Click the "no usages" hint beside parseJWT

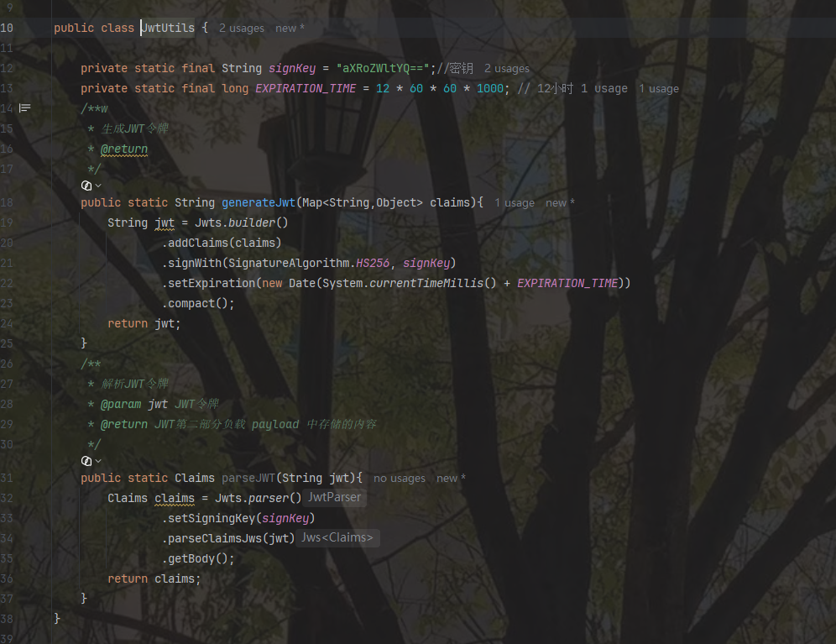pyautogui.click(x=400, y=478)
